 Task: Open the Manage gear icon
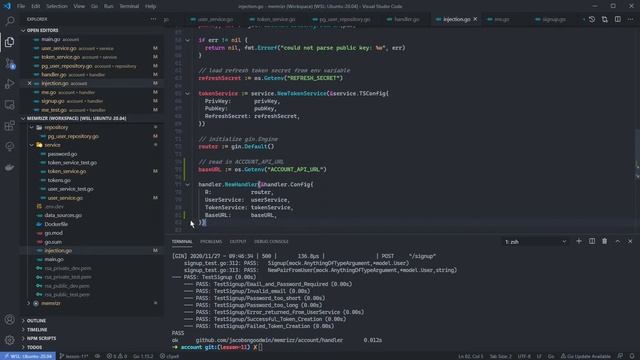10,340
